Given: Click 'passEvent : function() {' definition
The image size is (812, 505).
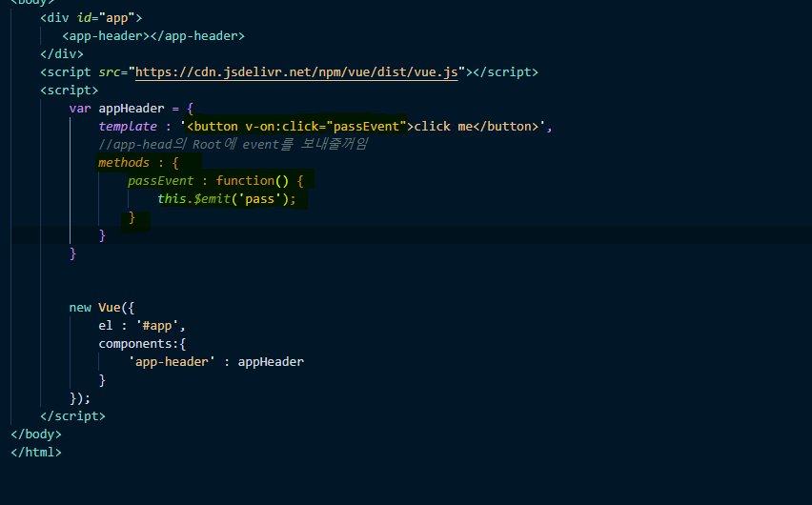Looking at the screenshot, I should (x=215, y=181).
